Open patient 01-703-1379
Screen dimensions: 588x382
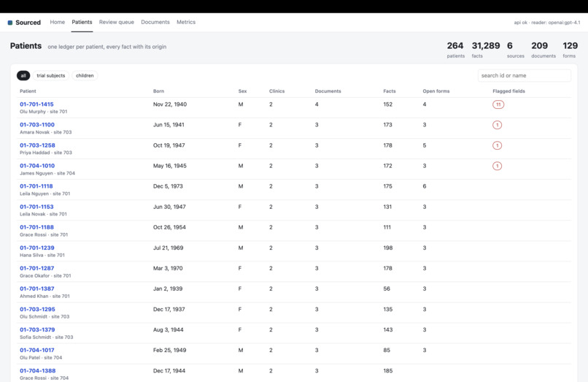point(37,330)
